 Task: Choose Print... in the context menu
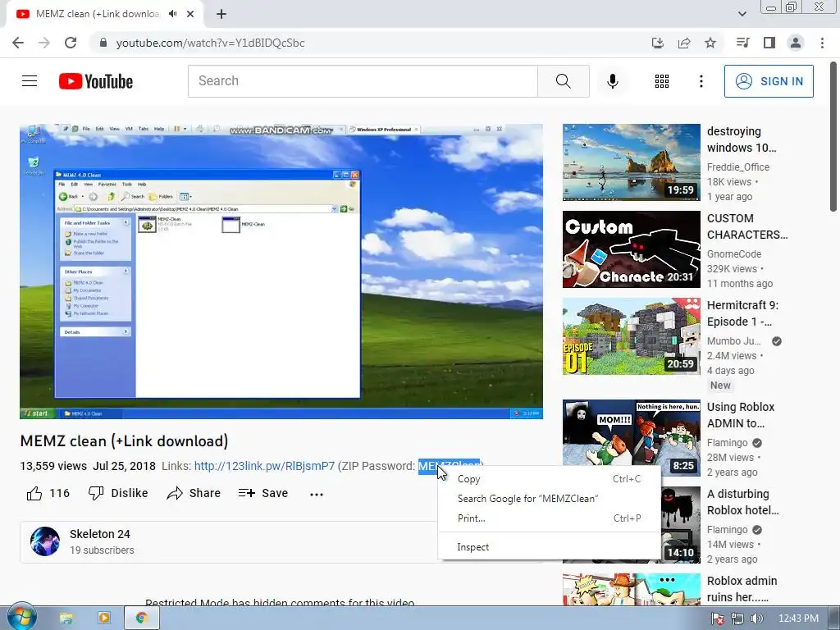coord(549,518)
